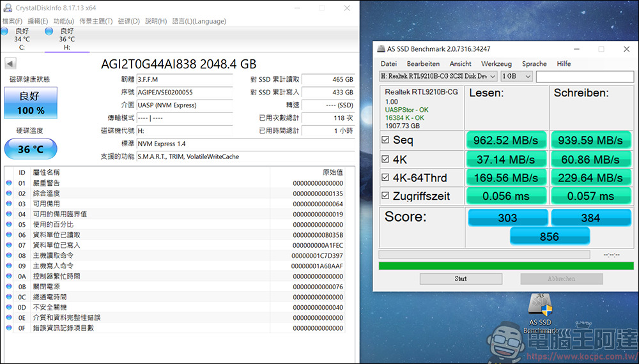Open the Datei menu in AS SSD

tap(389, 63)
